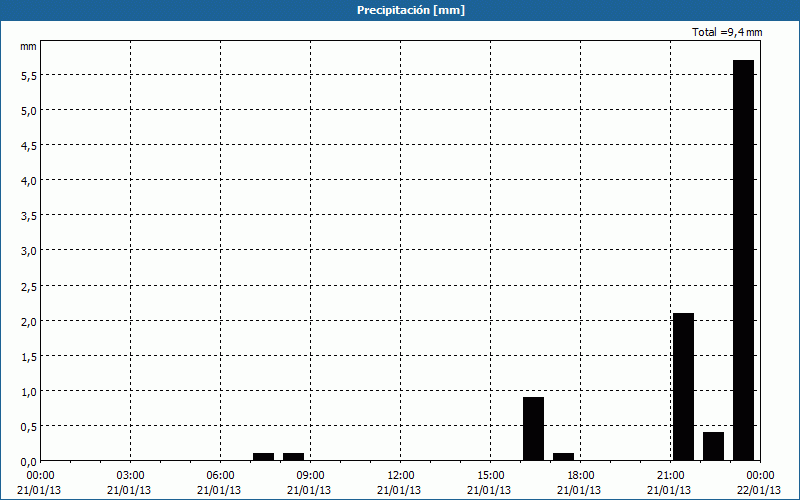Click the 0,0 y-axis label
Viewport: 800px width, 500px height.
pos(28,462)
